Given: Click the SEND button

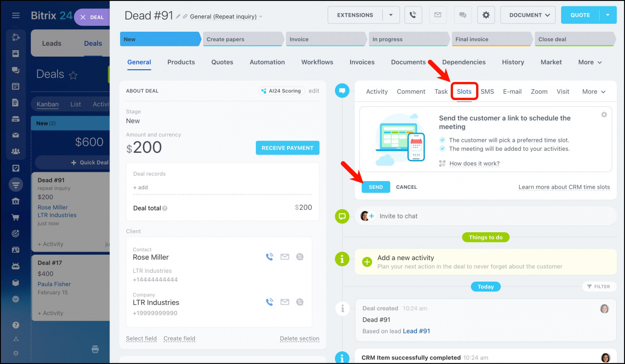Looking at the screenshot, I should (376, 187).
